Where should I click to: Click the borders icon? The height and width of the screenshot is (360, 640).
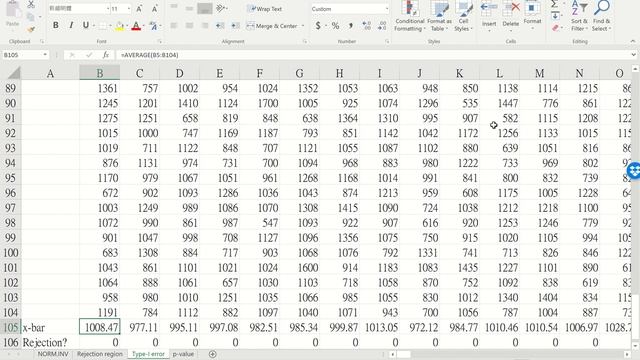pyautogui.click(x=102, y=26)
